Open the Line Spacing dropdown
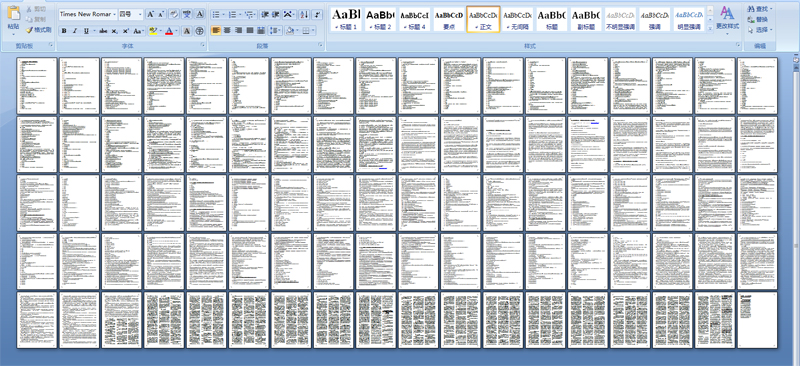This screenshot has width=800, height=366. (x=276, y=31)
